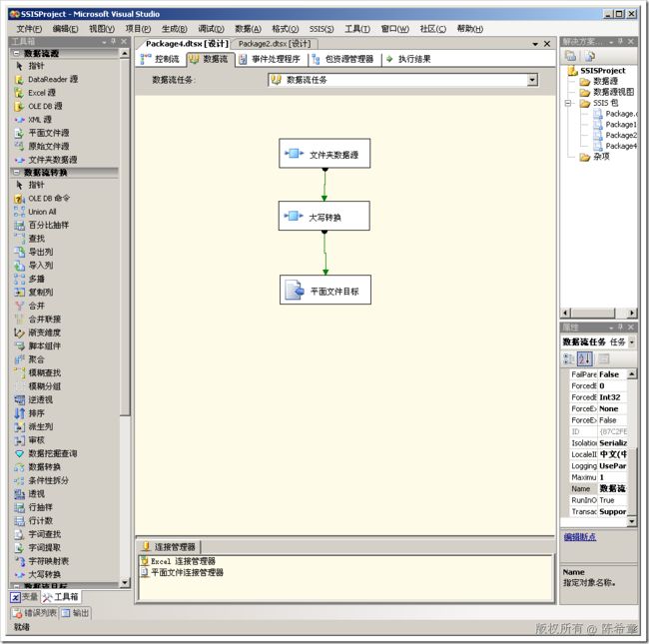
Task: Click the 平面文件目标 component on canvas
Action: (x=325, y=290)
